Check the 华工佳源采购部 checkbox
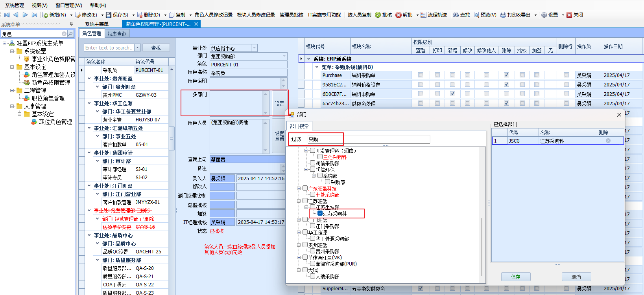 [x=312, y=238]
